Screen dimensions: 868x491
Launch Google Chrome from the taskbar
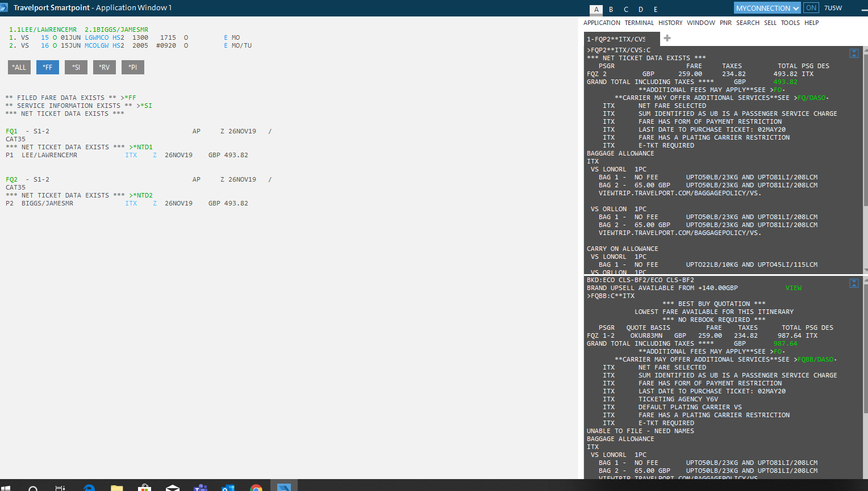[x=256, y=487]
